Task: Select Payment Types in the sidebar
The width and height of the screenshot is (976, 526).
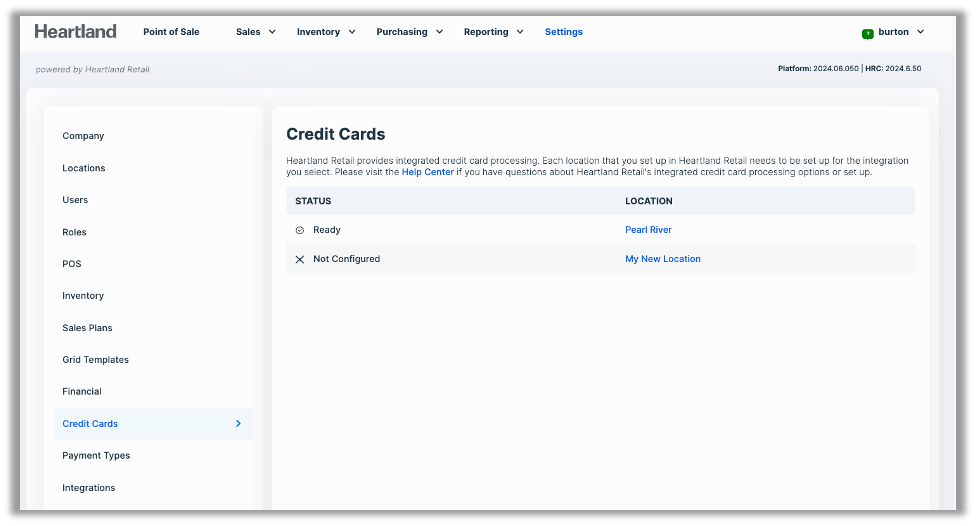Action: coord(96,456)
